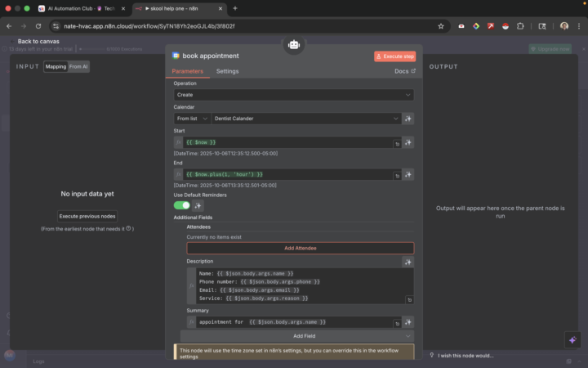Expand the Dentist Calander selection dropdown
588x368 pixels.
tap(306, 119)
